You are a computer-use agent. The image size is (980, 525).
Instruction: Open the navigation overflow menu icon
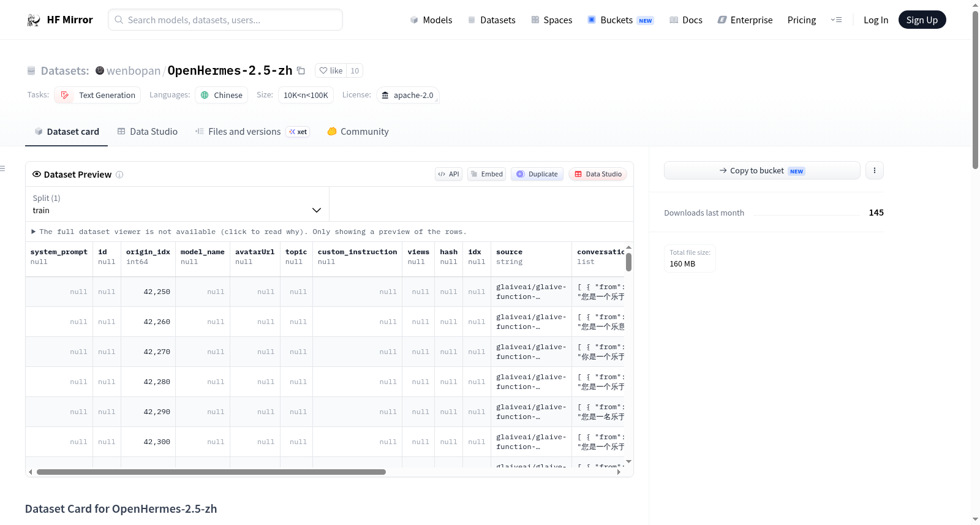(x=836, y=20)
